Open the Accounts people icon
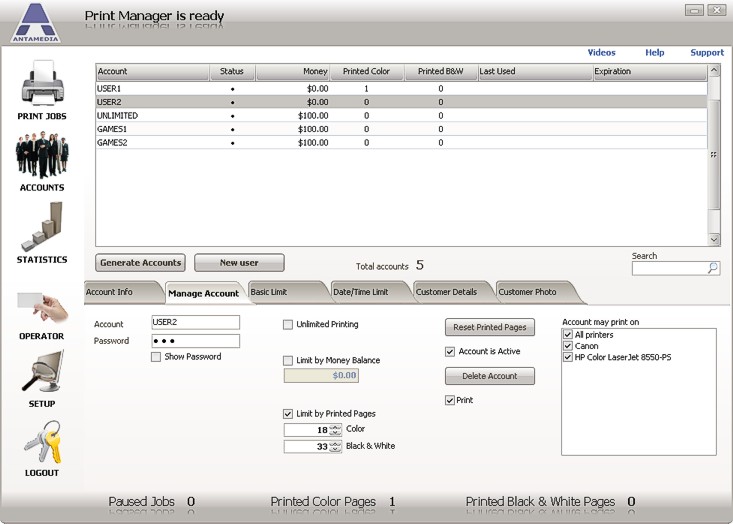Viewport: 733px width, 524px height. [x=41, y=156]
